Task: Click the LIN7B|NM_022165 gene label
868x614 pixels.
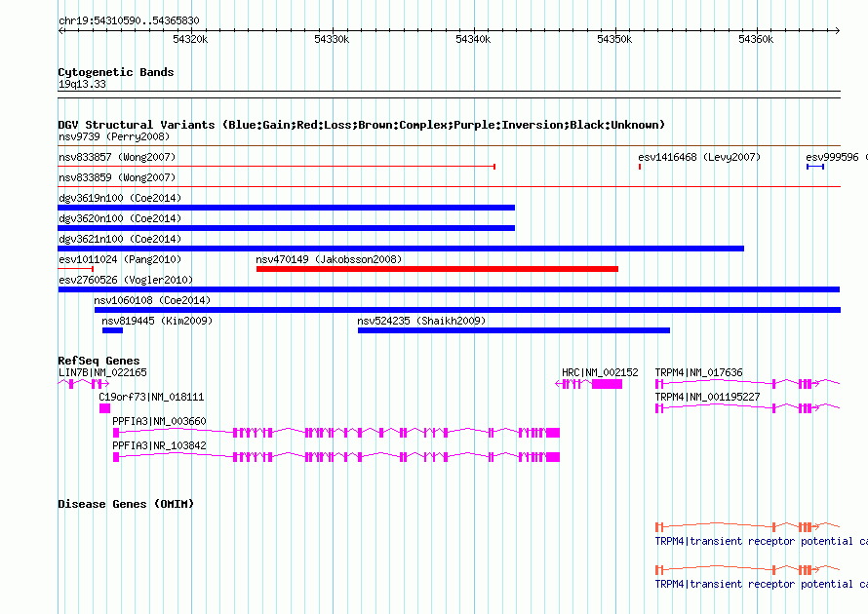Action: [103, 373]
